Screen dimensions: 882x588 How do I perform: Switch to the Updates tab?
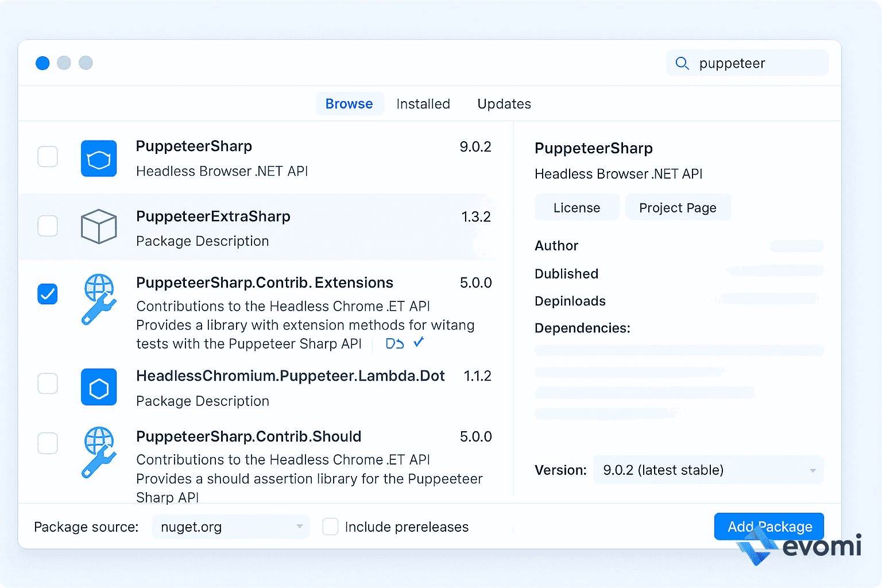pos(504,104)
